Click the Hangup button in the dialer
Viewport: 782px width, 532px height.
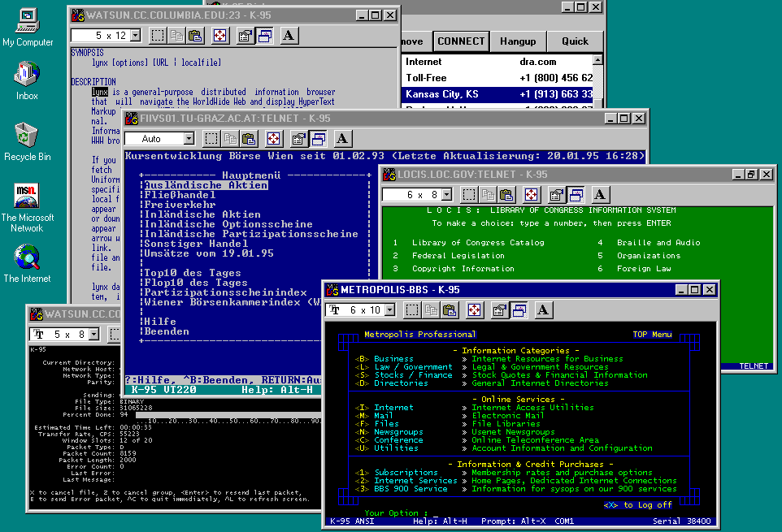[518, 41]
